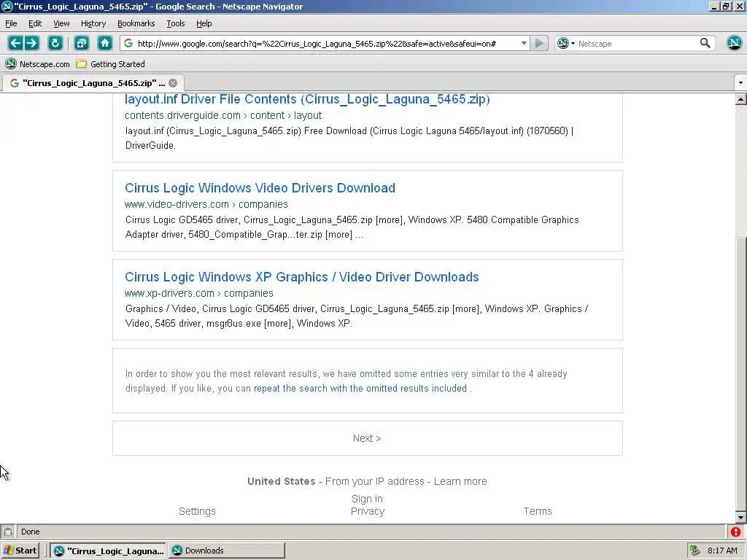Click the www.video-drivers.com › companies URL text
747x560 pixels.
[x=206, y=204]
